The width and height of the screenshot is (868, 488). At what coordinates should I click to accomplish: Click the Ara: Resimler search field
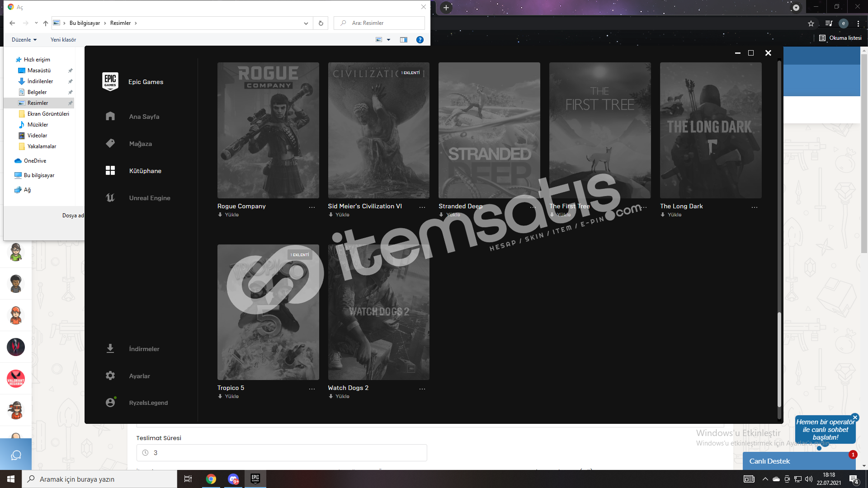[379, 23]
